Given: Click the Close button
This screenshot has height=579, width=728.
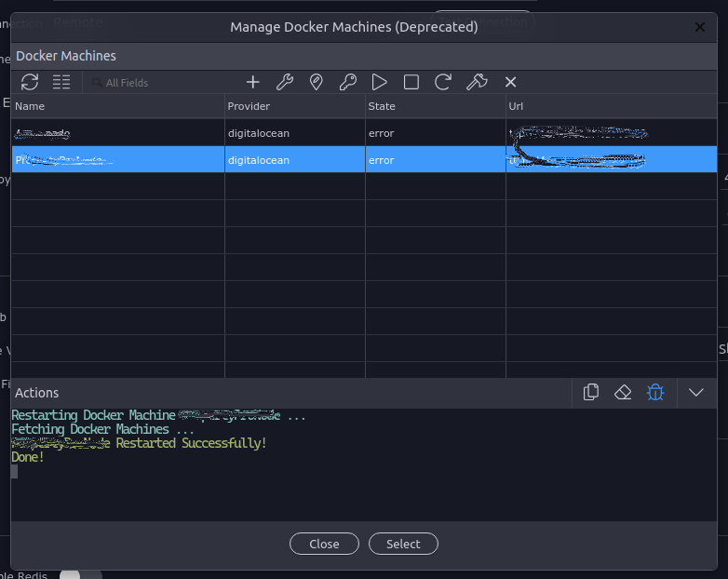Looking at the screenshot, I should click(324, 544).
